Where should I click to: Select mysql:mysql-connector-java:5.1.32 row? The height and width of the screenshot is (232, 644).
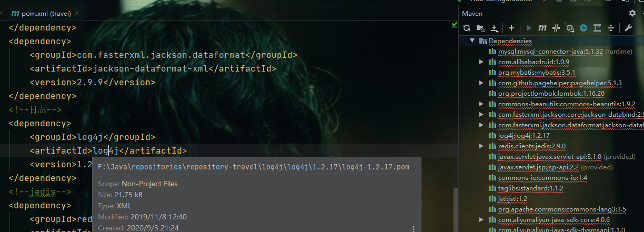[551, 51]
